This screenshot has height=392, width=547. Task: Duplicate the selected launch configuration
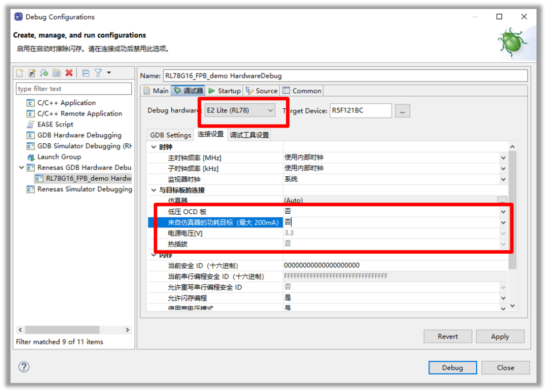[x=56, y=73]
